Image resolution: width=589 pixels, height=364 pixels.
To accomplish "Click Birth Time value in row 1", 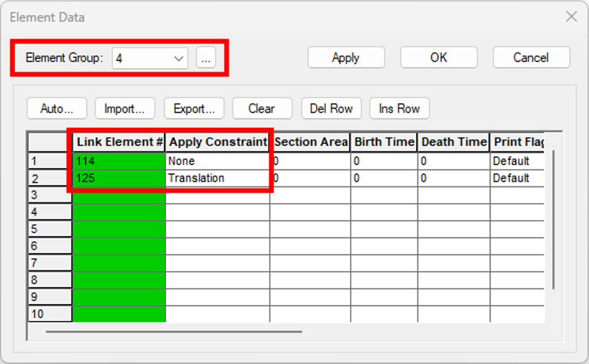I will tap(384, 161).
